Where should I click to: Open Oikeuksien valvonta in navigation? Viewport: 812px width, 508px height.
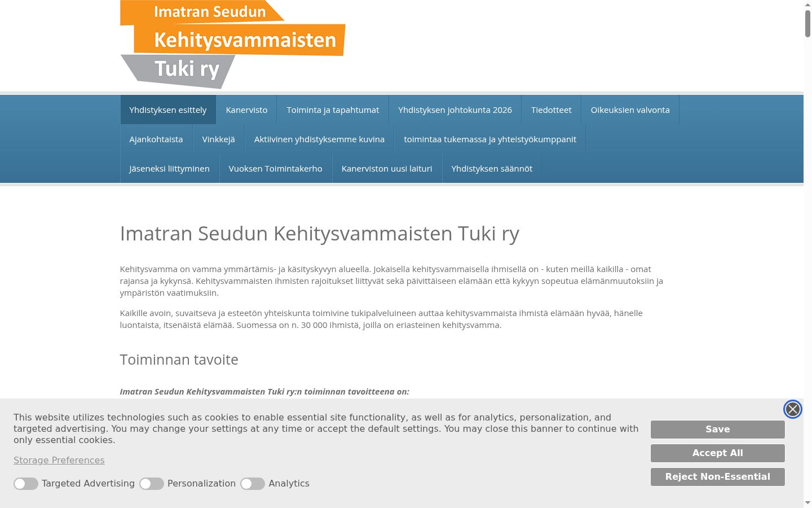[x=630, y=110]
